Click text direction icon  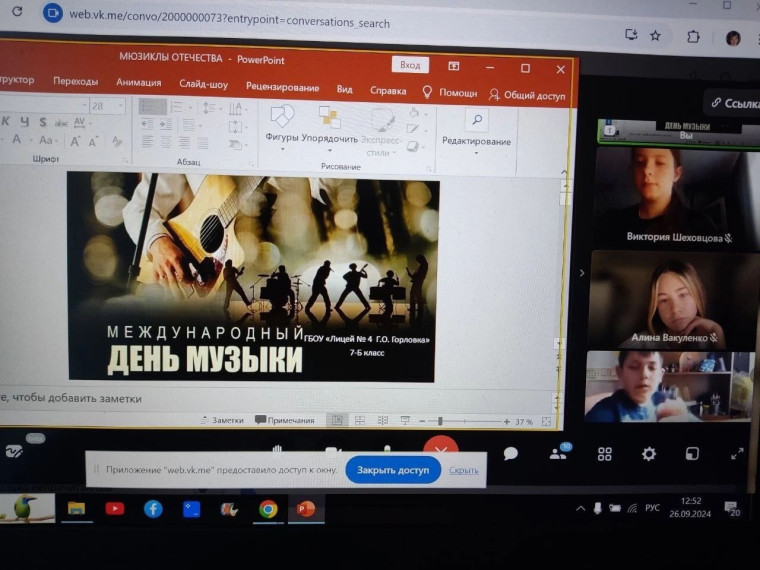(x=237, y=109)
